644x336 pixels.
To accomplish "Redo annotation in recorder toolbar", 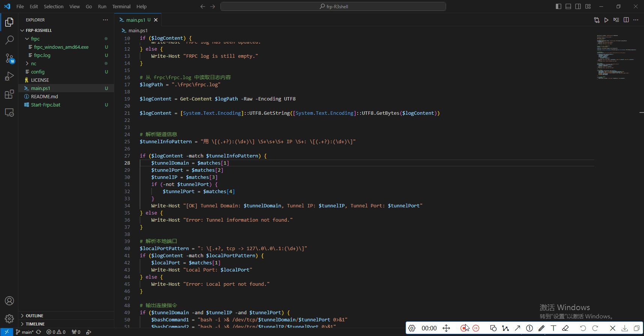I will click(x=595, y=328).
